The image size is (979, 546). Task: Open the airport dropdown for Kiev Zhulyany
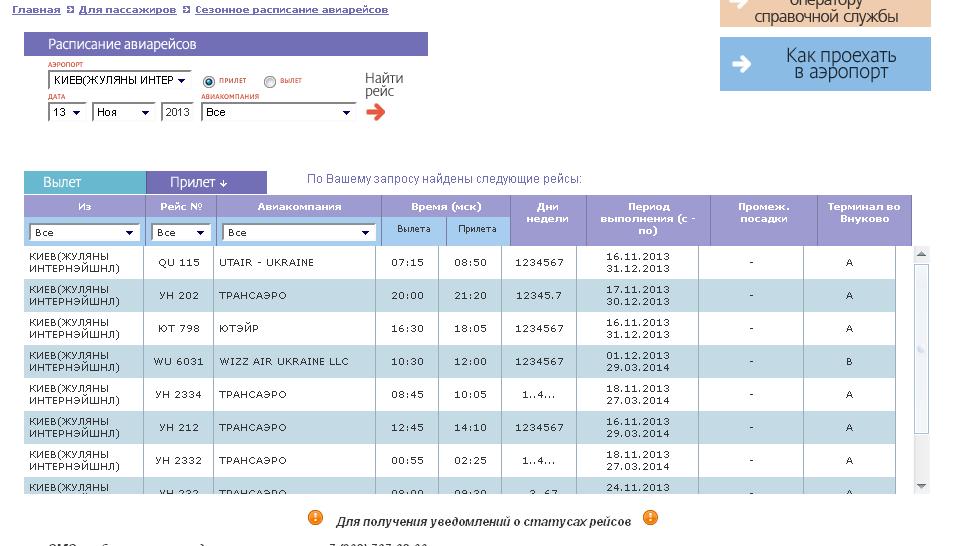click(120, 81)
